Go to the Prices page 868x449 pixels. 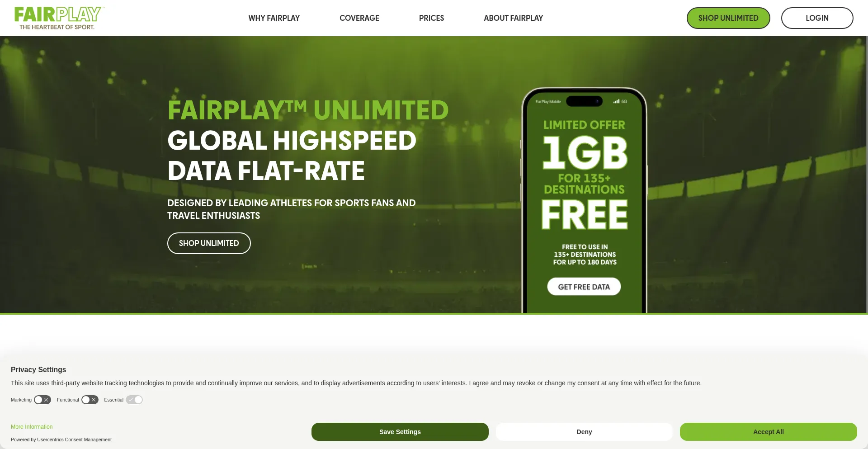pyautogui.click(x=431, y=18)
